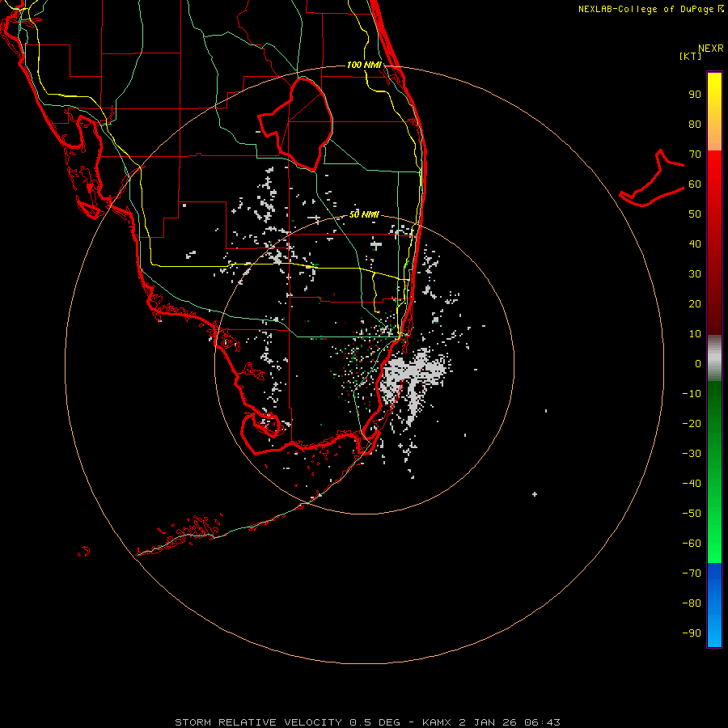Click the 50 value on velocity scale
The image size is (728, 728).
click(695, 214)
